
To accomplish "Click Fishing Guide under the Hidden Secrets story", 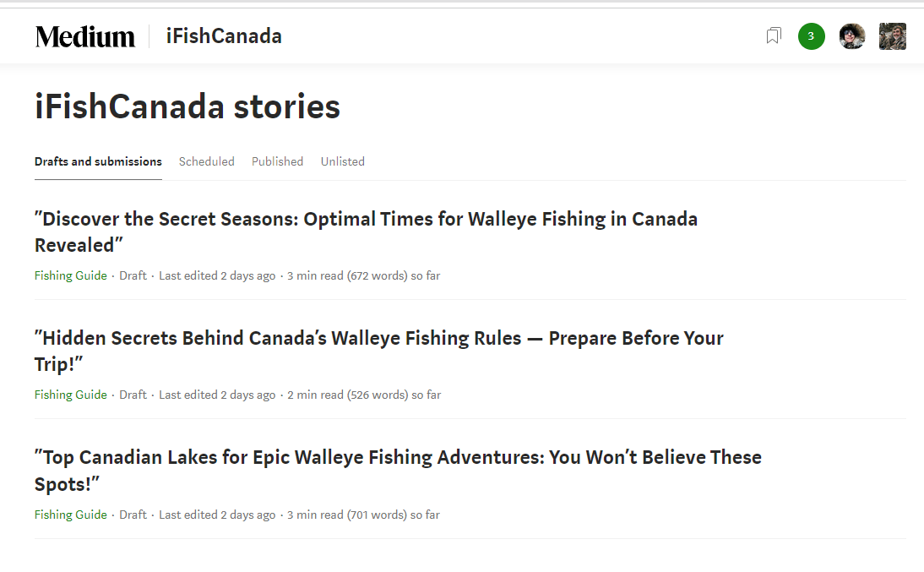I will coord(71,395).
